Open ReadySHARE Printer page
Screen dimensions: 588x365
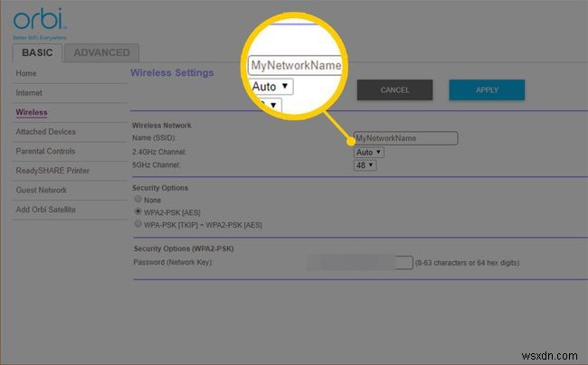52,171
